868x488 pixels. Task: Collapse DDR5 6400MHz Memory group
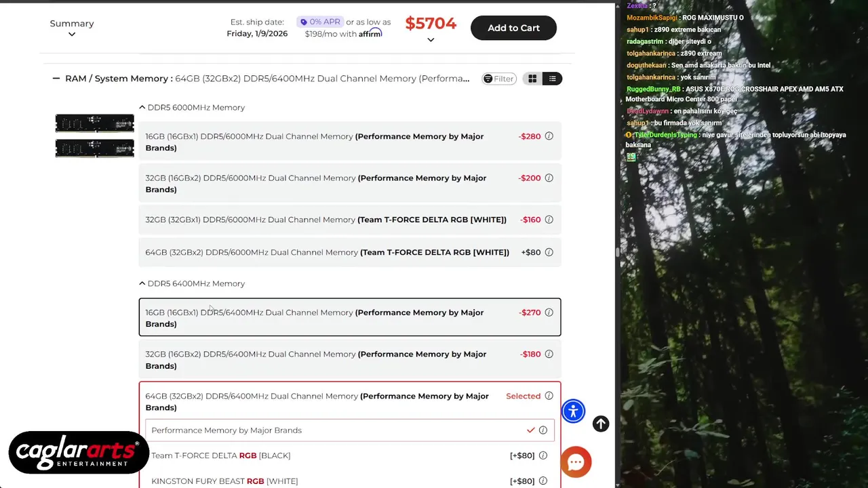coord(192,283)
